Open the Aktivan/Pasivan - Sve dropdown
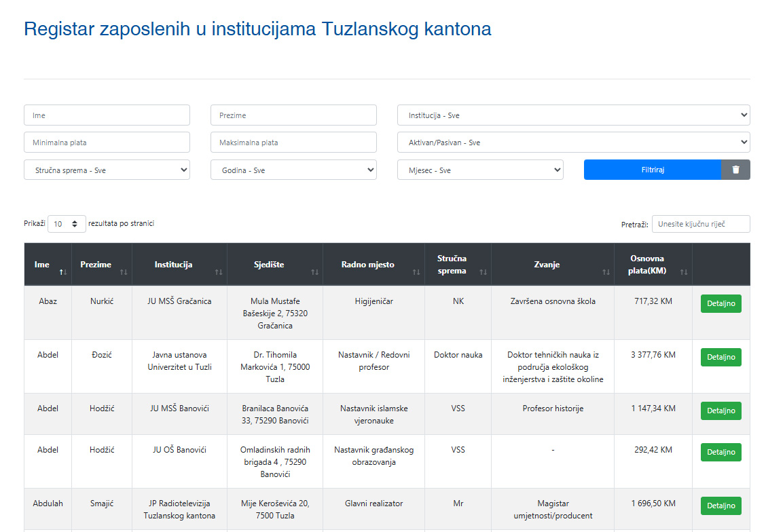The height and width of the screenshot is (532, 766). (x=573, y=142)
